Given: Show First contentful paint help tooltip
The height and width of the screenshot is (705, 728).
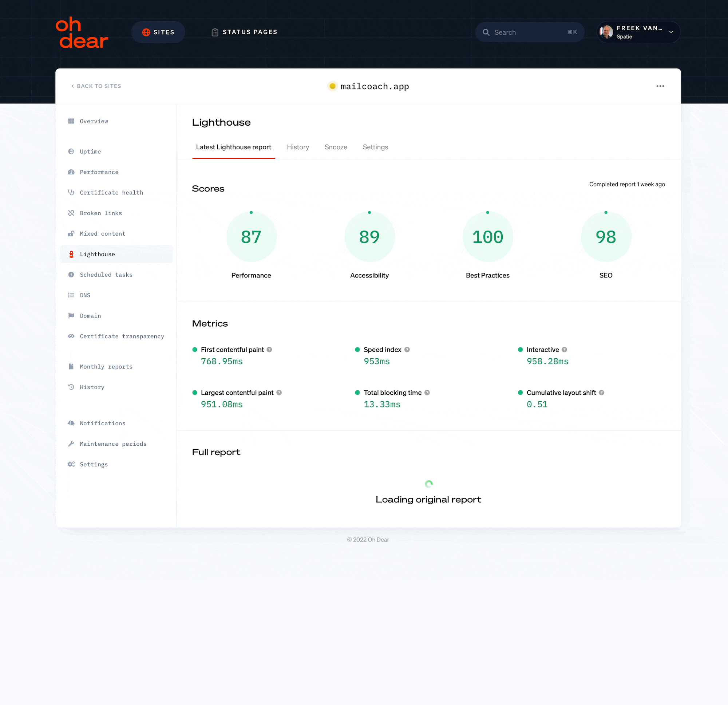Looking at the screenshot, I should (269, 350).
